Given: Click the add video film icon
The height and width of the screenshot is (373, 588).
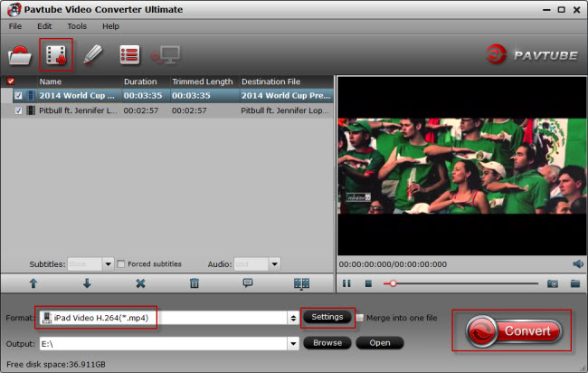Looking at the screenshot, I should [x=58, y=54].
